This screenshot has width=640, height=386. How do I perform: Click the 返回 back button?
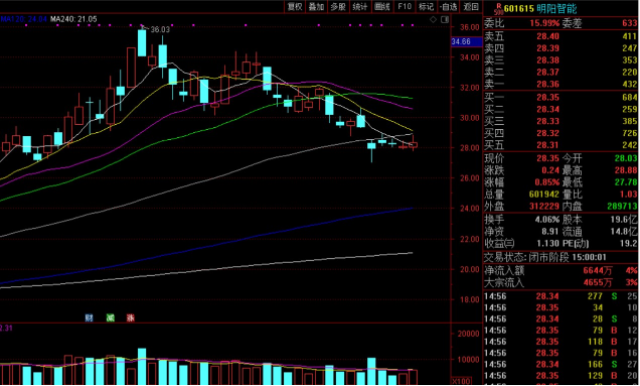[471, 7]
